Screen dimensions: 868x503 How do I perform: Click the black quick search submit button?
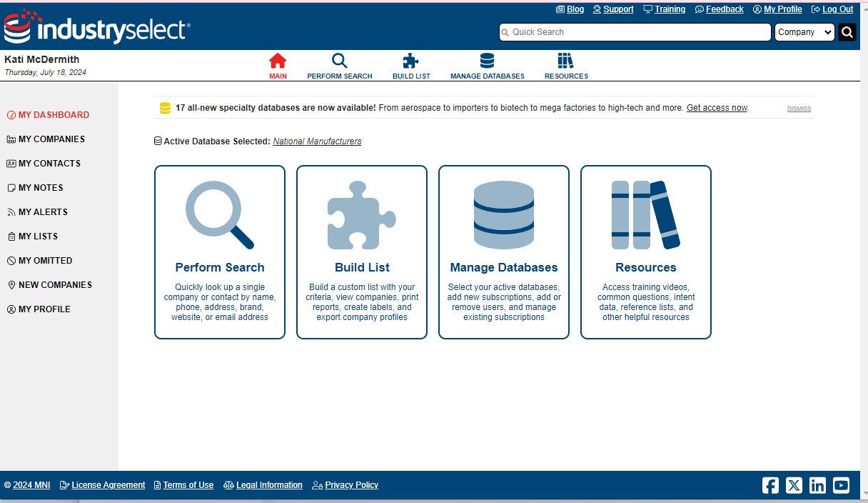(x=847, y=32)
